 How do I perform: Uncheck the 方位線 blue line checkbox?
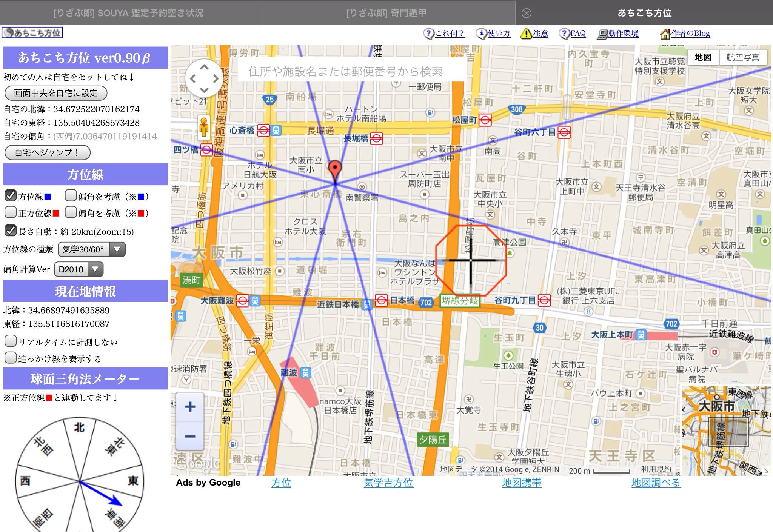point(11,195)
